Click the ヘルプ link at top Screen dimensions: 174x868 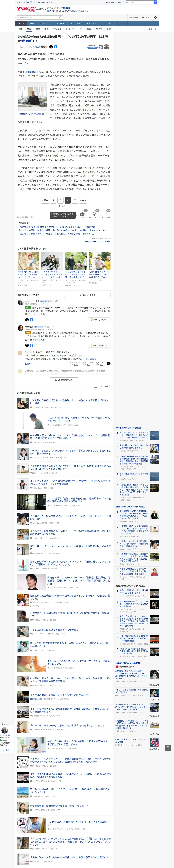[x=121, y=2]
